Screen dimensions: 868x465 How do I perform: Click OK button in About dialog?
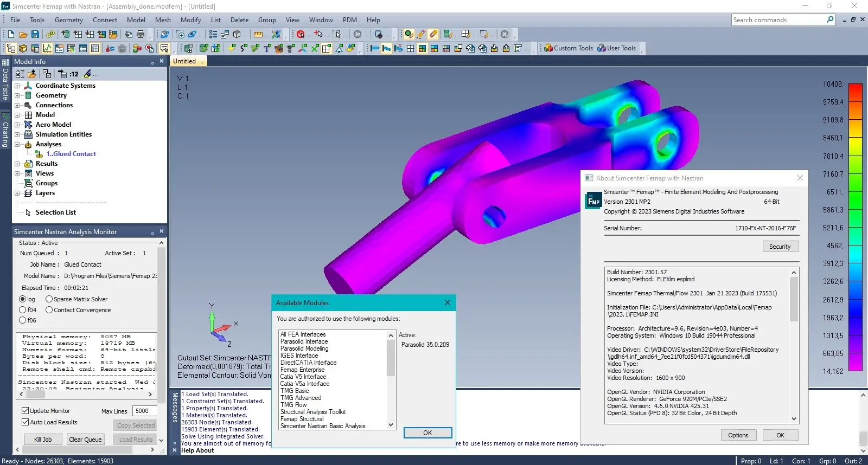coord(780,435)
